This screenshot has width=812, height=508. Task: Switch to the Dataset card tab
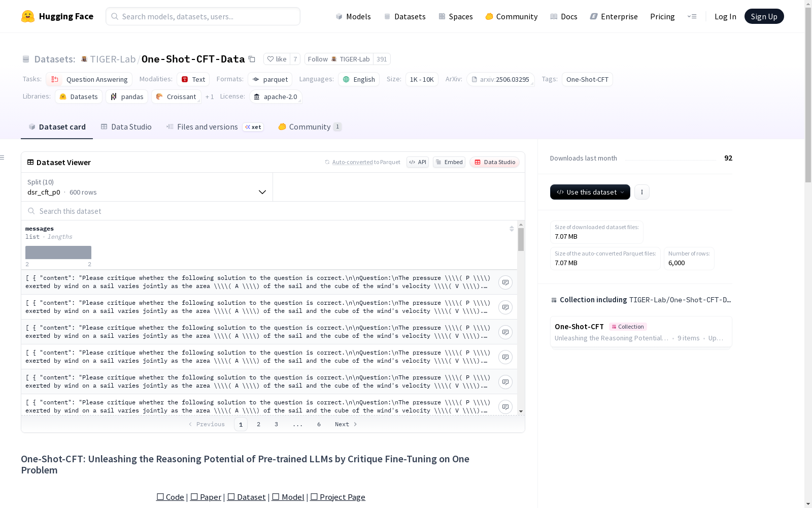pos(57,127)
